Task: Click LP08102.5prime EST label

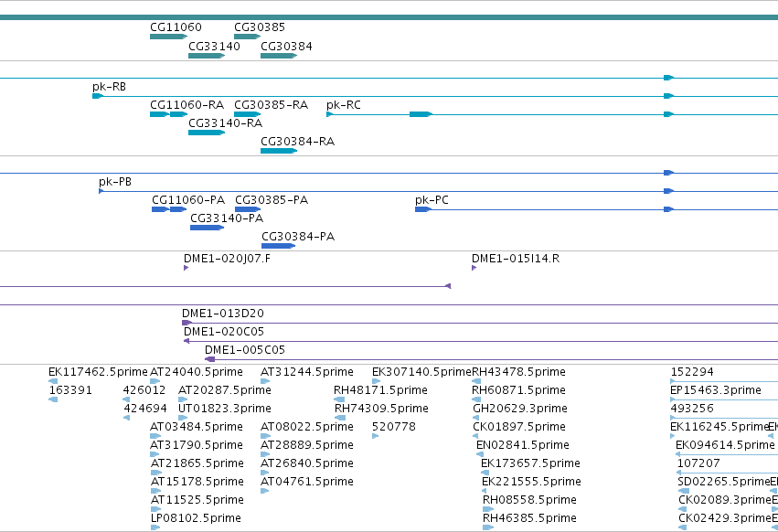Action: click(x=196, y=518)
